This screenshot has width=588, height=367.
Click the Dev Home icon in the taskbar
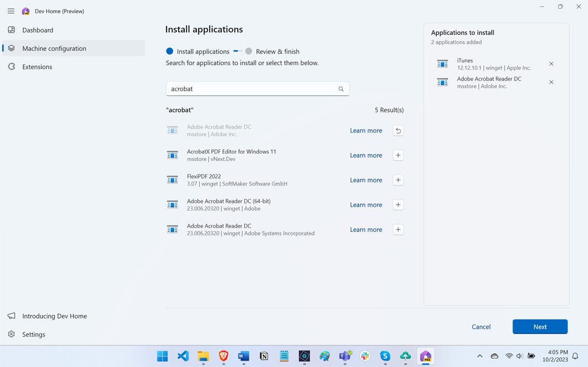(425, 356)
